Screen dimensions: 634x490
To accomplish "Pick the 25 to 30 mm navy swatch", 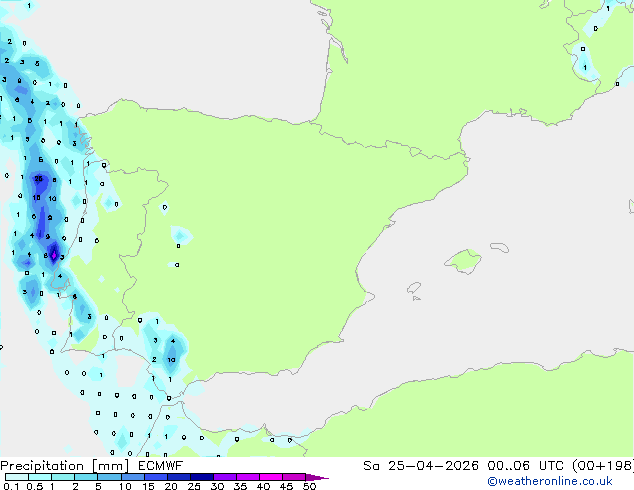I will pyautogui.click(x=201, y=477).
